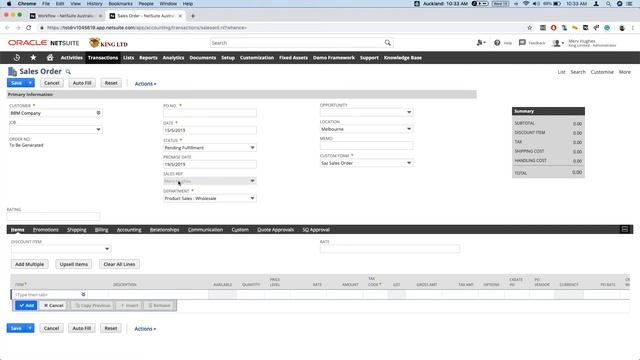Open the Fixed Assets menu
Screen dimensions: 640x360
click(x=293, y=58)
